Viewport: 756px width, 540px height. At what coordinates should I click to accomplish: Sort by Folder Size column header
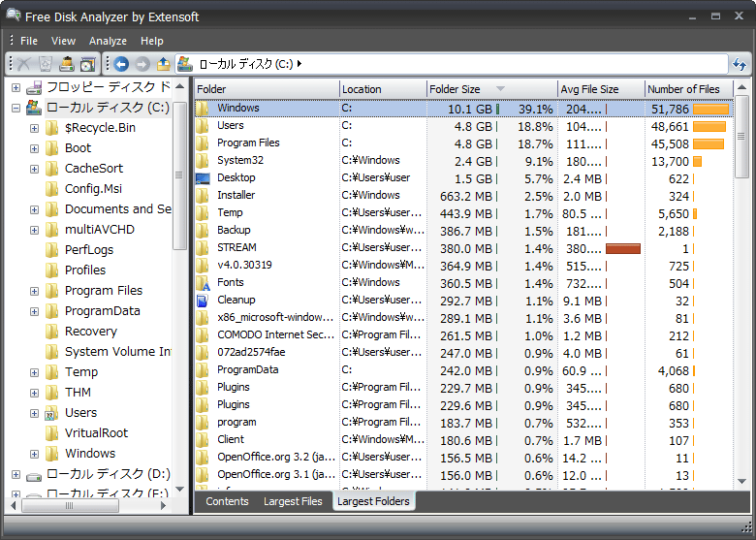click(x=492, y=89)
